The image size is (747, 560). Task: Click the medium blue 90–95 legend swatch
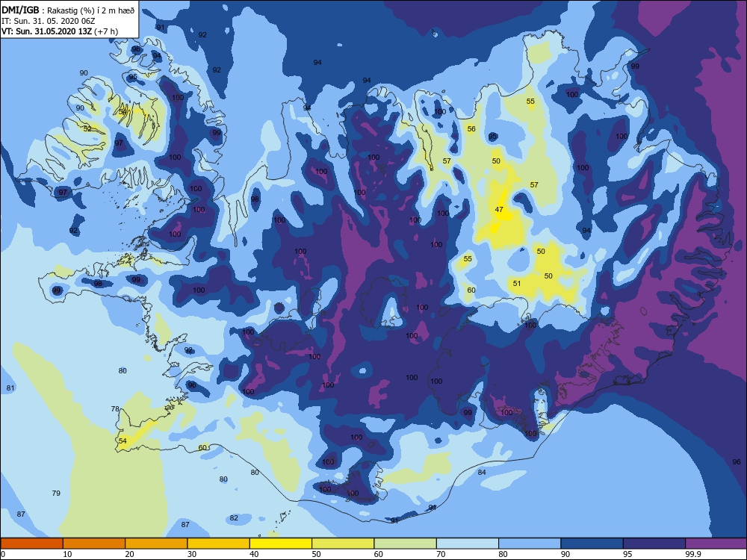(x=592, y=544)
